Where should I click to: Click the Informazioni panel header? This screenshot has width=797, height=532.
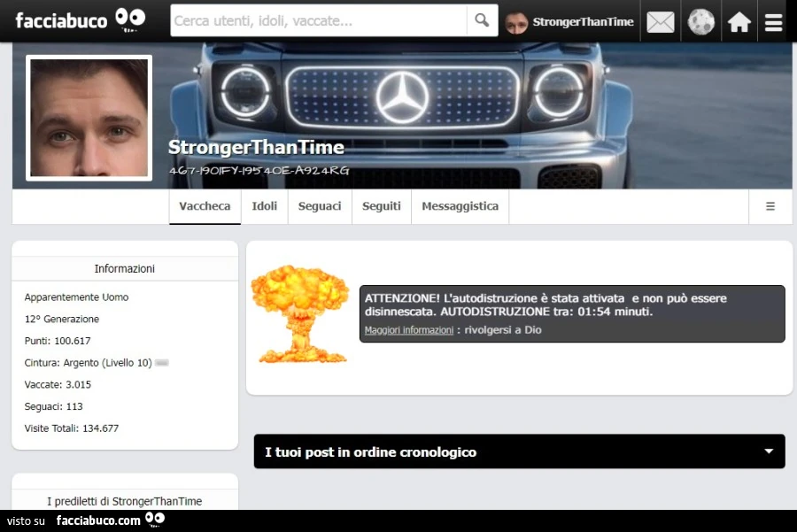125,268
